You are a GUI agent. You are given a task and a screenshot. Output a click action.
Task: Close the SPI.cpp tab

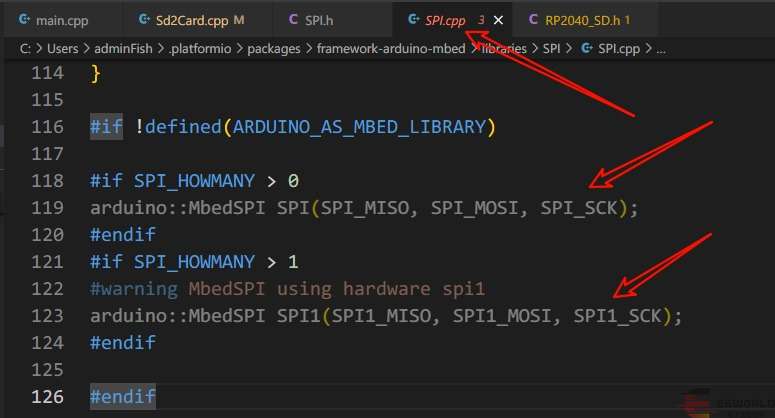(499, 19)
